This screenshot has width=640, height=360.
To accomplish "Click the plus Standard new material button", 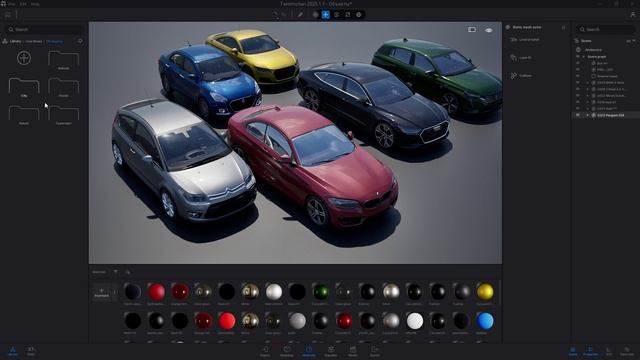I will click(102, 293).
